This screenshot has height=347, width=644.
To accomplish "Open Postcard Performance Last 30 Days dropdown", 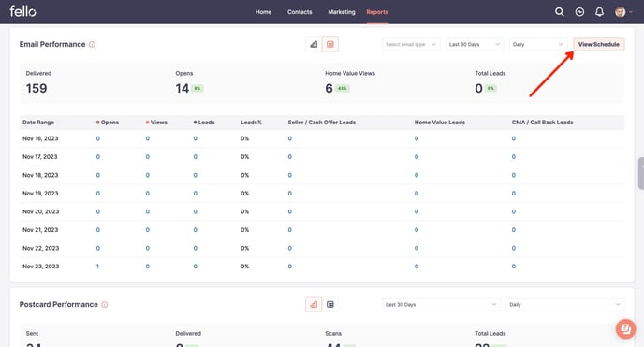I will click(x=441, y=304).
